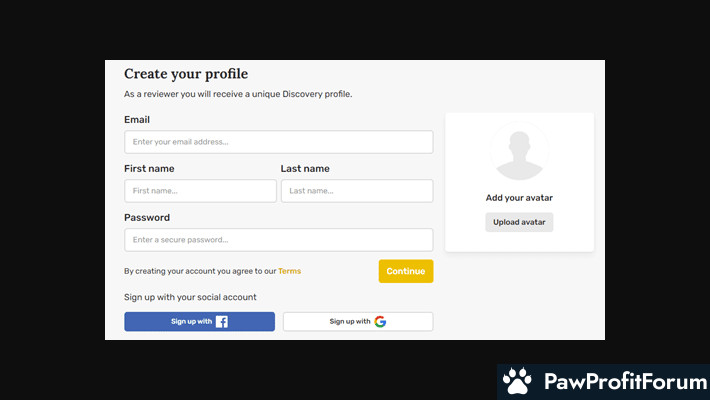Open the PawProfitForum watermark text
The width and height of the screenshot is (710, 400).
[626, 381]
